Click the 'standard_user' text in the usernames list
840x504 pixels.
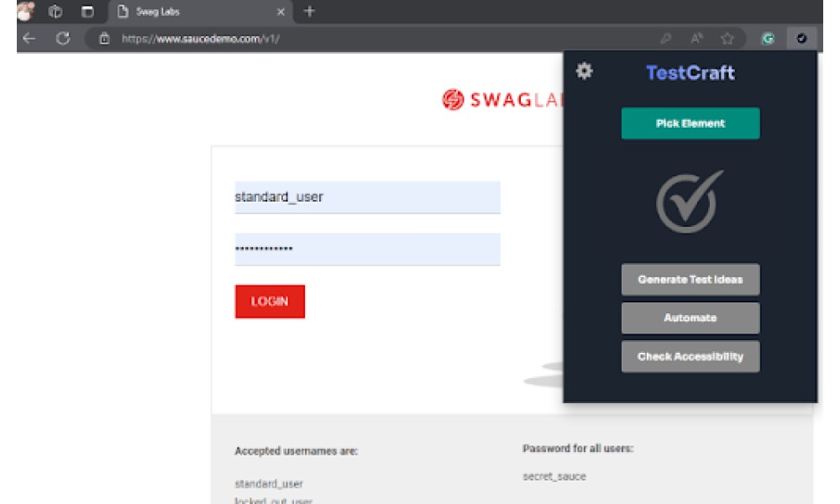point(269,484)
